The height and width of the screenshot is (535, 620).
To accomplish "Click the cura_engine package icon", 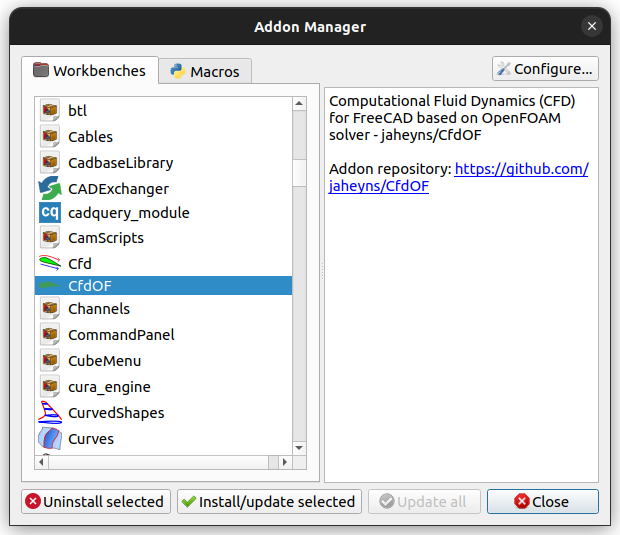I will click(x=49, y=386).
